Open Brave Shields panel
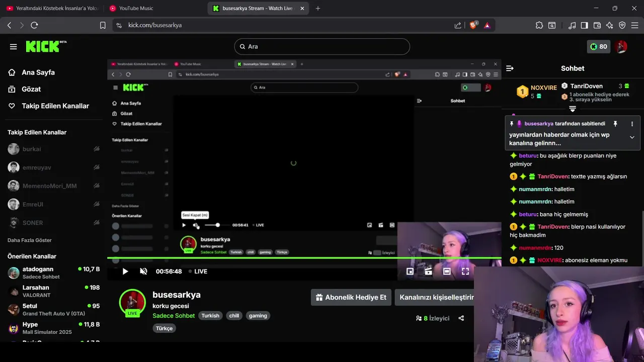Image resolution: width=644 pixels, height=362 pixels. 473,25
